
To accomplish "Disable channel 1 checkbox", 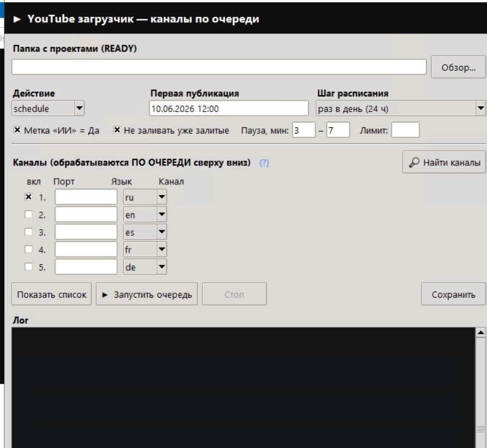I will coord(28,197).
